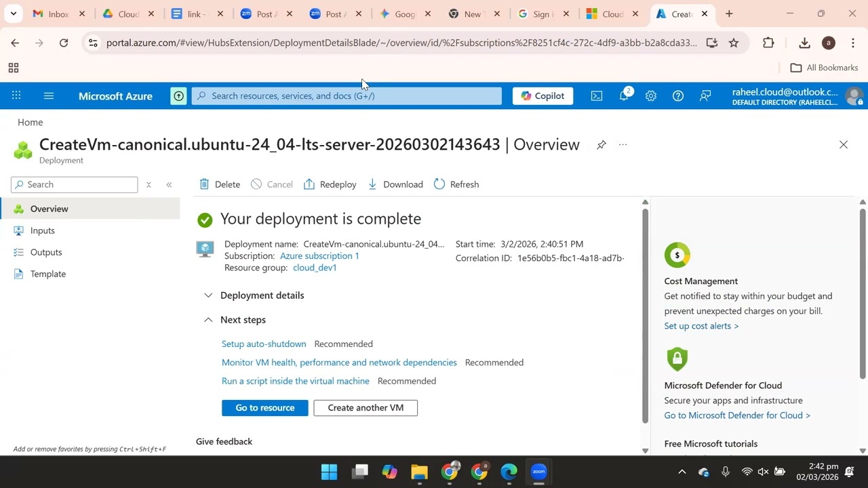This screenshot has width=868, height=488.
Task: Switch to the Google Sign in tab
Action: (x=544, y=14)
